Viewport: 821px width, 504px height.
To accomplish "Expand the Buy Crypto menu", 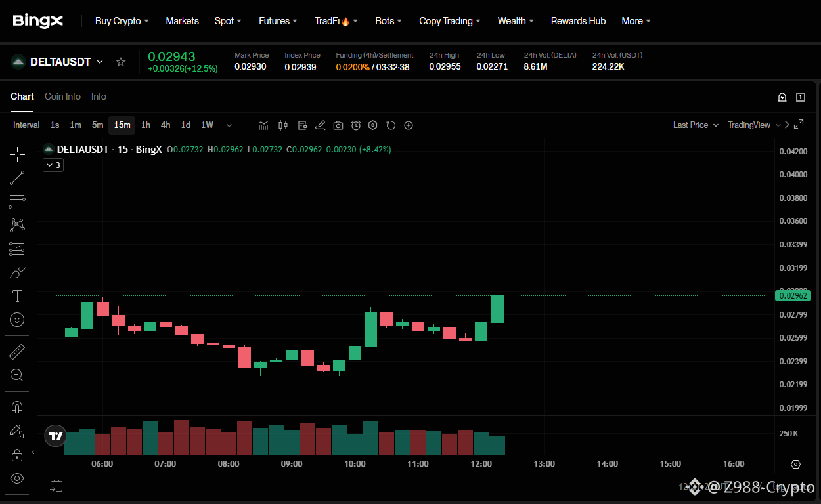I will (122, 21).
